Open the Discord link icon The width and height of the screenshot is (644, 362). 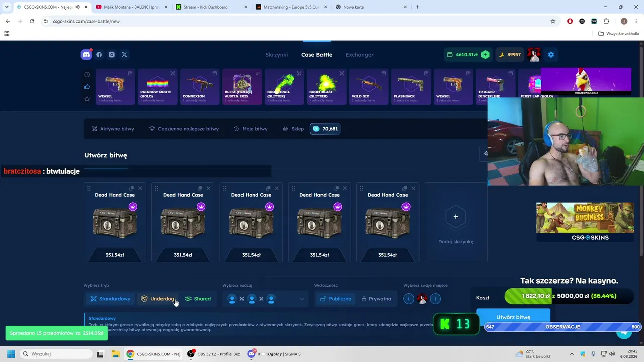pos(86,55)
